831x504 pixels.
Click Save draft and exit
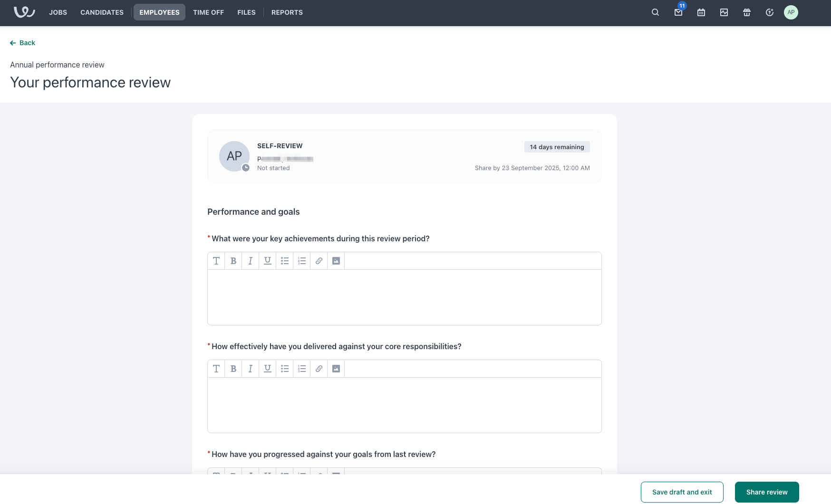coord(682,492)
